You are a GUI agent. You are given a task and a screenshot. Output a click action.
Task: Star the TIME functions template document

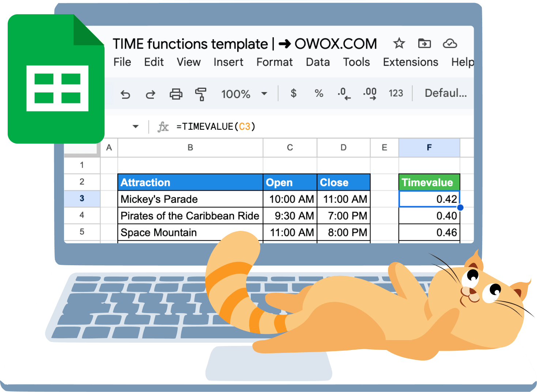click(x=399, y=43)
